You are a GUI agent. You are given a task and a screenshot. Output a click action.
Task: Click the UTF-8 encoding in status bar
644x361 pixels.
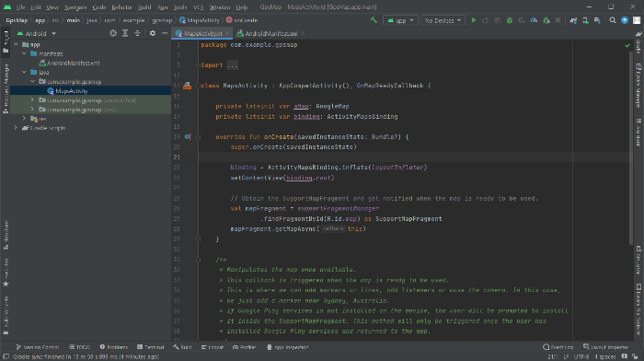tap(581, 357)
